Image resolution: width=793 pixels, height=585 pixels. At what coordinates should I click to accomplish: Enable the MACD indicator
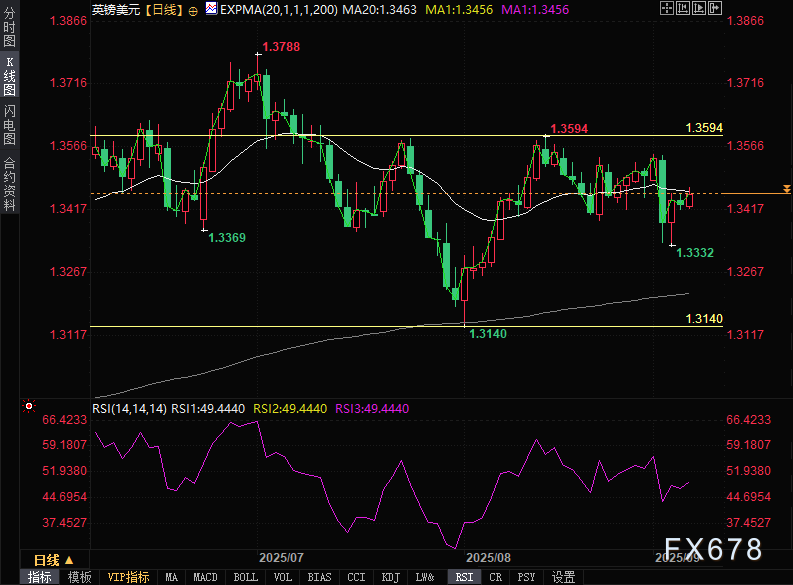pos(205,577)
